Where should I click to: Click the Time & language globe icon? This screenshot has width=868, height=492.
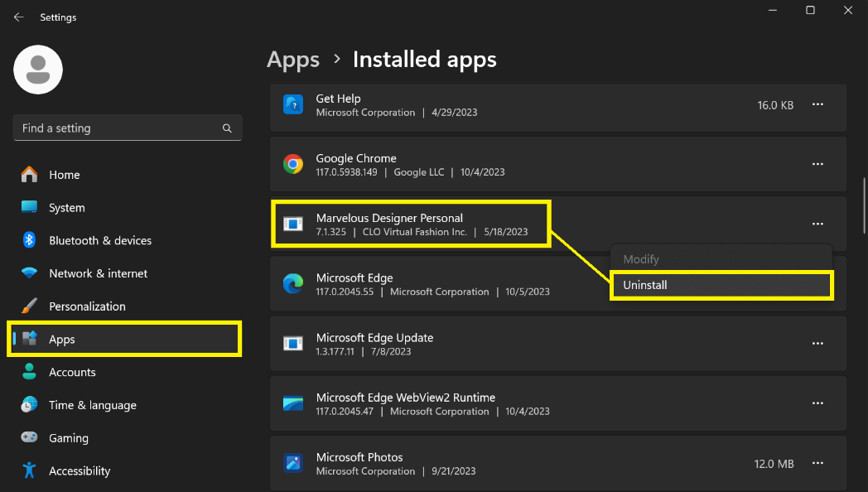click(29, 404)
